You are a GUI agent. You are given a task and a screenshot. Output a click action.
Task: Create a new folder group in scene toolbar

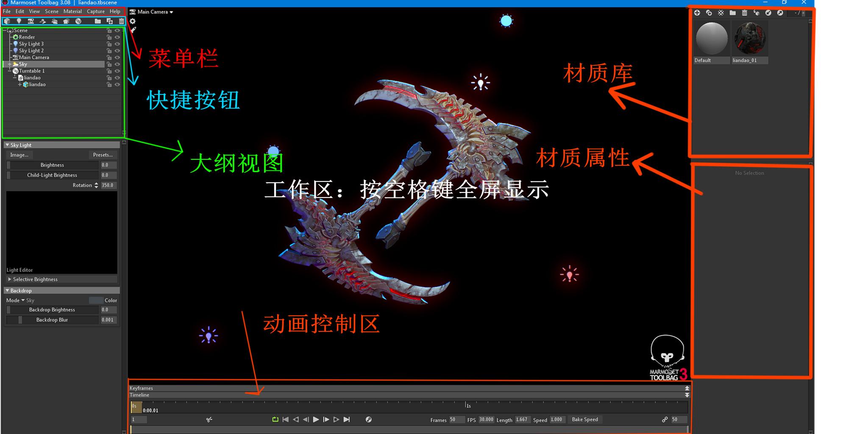(x=98, y=21)
